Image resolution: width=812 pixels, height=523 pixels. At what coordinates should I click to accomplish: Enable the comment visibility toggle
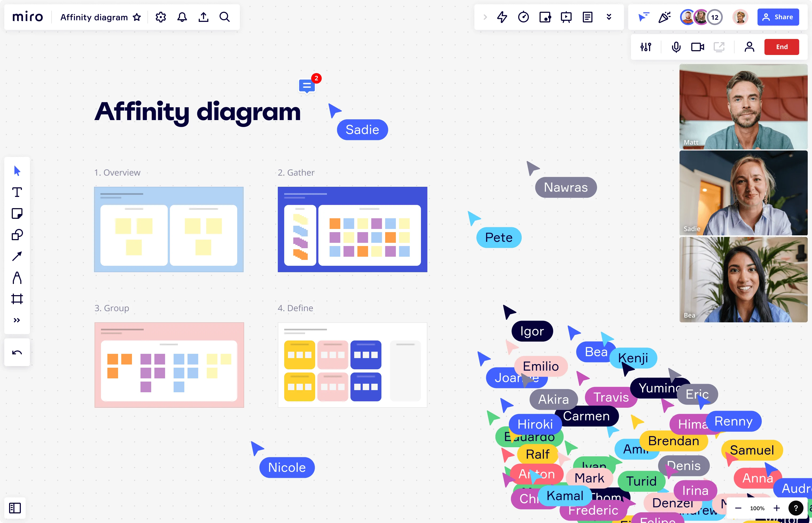coord(307,87)
